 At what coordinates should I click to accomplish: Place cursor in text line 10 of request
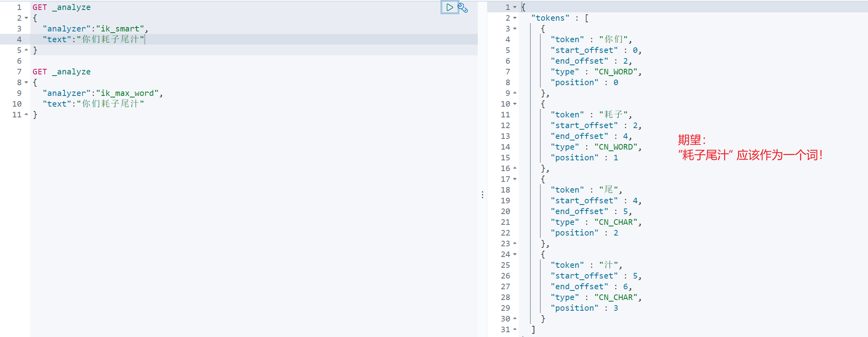click(94, 104)
